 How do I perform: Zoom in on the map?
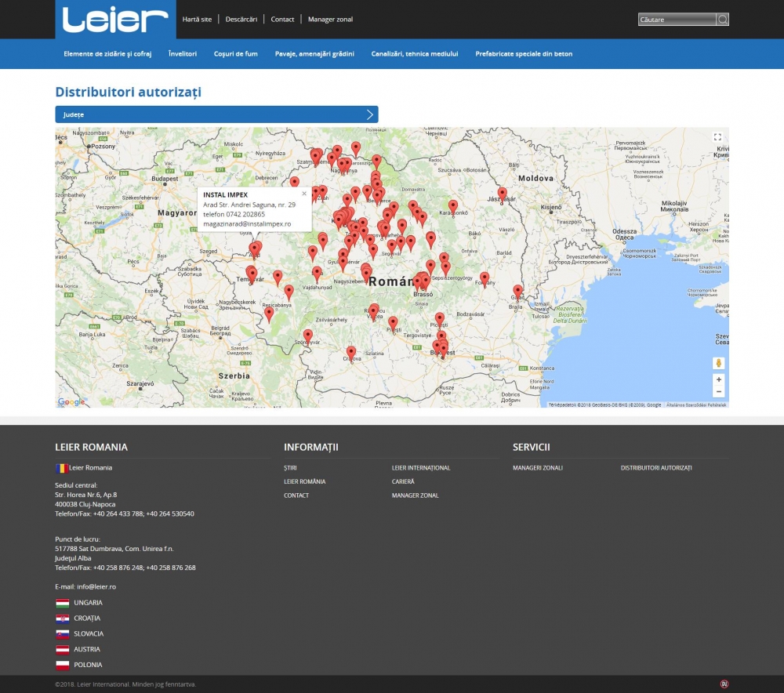click(x=718, y=379)
